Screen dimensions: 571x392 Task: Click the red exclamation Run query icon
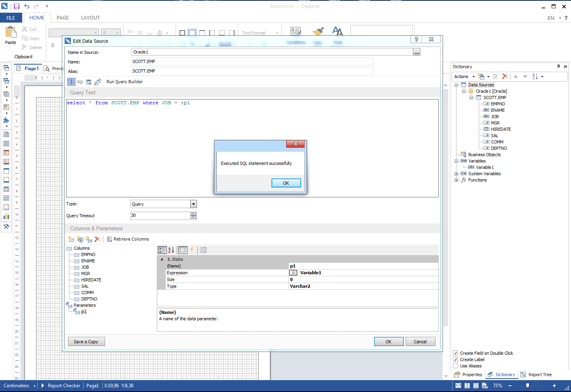[71, 82]
